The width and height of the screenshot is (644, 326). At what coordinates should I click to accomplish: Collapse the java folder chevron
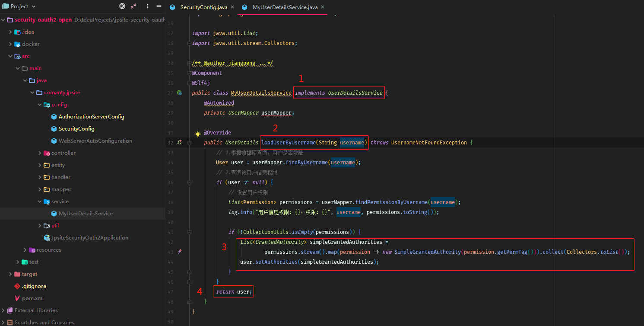point(25,80)
